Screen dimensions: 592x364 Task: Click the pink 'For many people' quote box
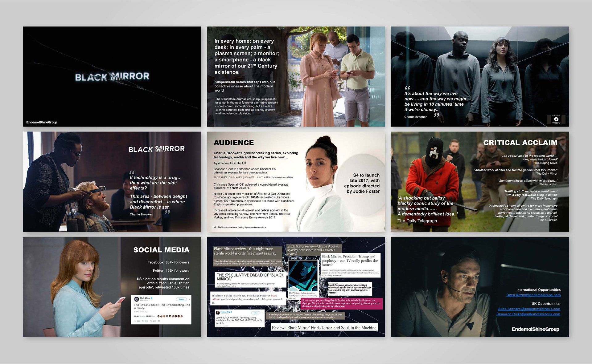click(341, 303)
